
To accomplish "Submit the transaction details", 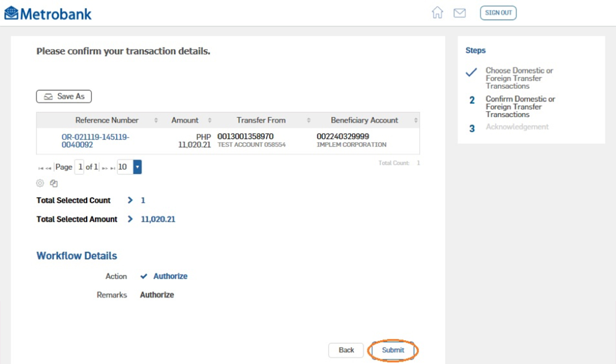I will coord(393,350).
